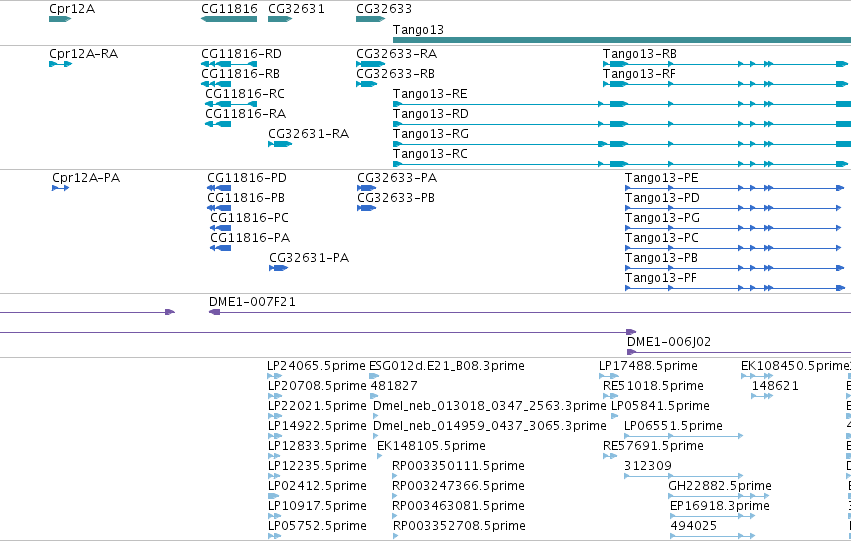This screenshot has width=851, height=541.
Task: Select protein Cpr12A-PA
Action: pos(86,178)
